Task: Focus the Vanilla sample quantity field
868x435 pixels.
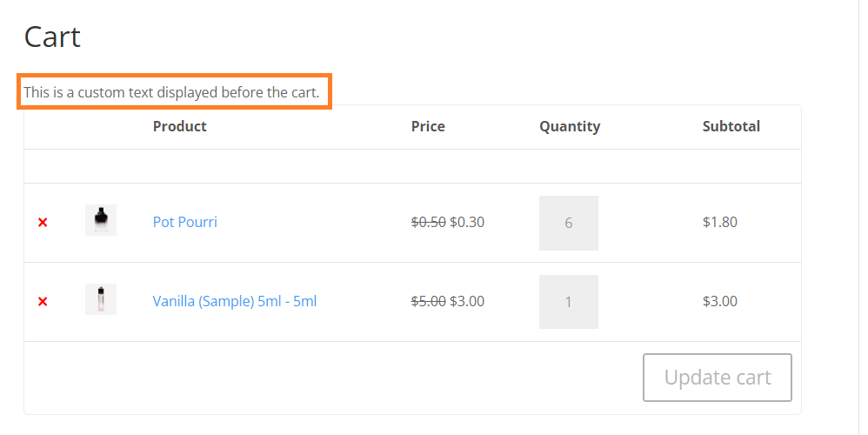Action: (x=569, y=302)
